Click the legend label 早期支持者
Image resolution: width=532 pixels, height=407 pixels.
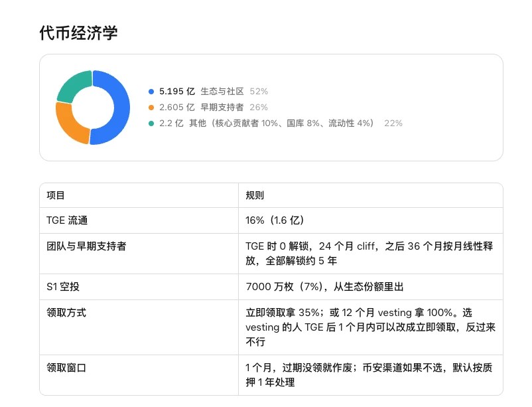coord(222,108)
